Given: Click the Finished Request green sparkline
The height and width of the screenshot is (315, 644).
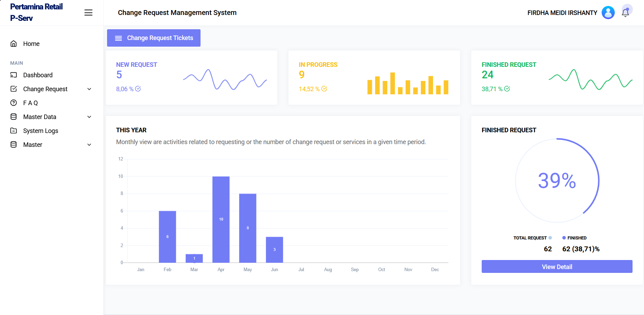Looking at the screenshot, I should pyautogui.click(x=590, y=80).
